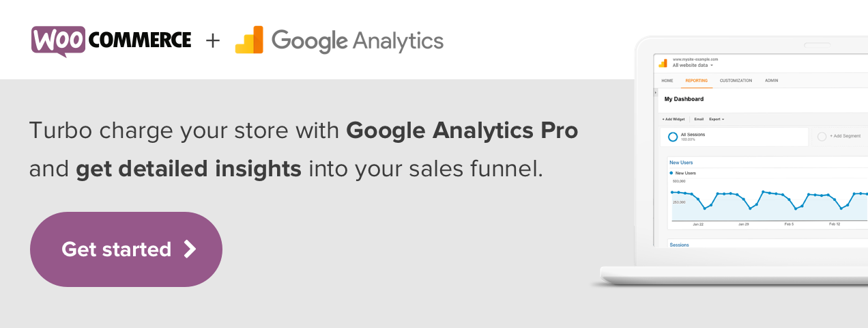Screen dimensions: 868x328
Task: Click the Google Analytics bar-chart logo
Action: 249,40
